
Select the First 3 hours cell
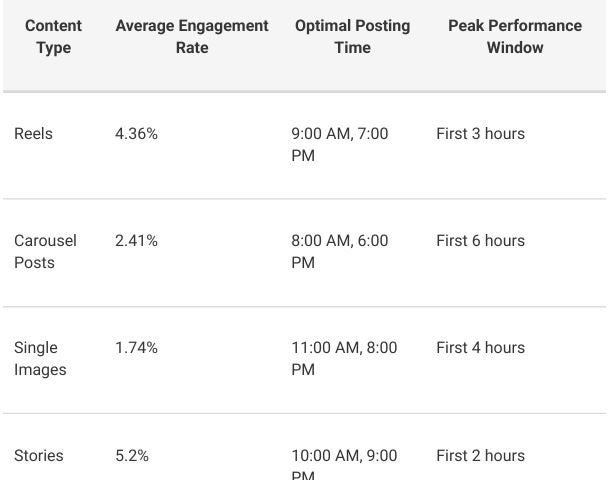click(480, 134)
